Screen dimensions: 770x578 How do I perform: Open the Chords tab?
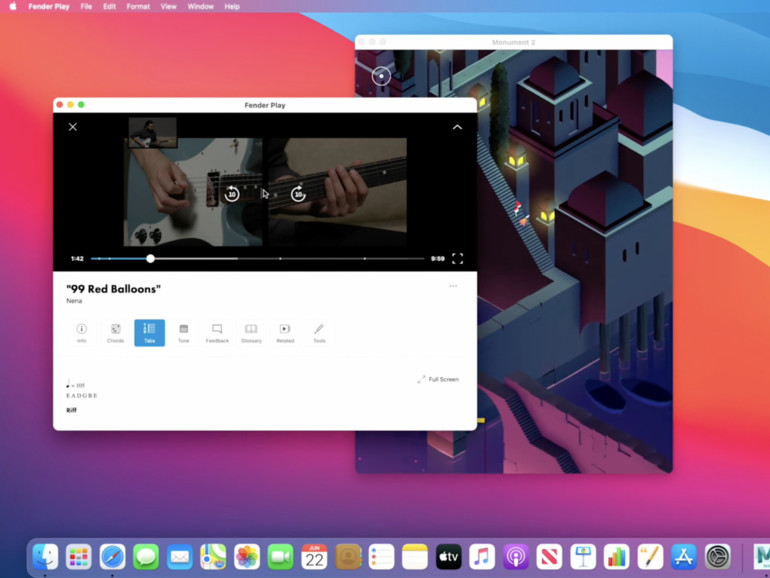point(115,333)
